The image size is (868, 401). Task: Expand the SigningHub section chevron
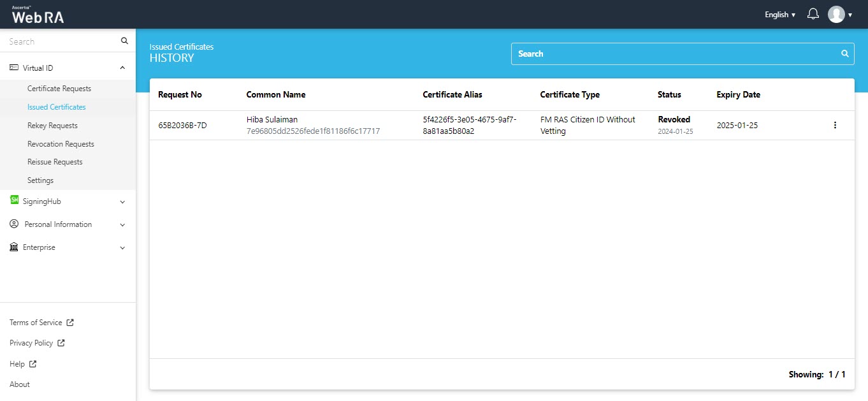pyautogui.click(x=122, y=201)
